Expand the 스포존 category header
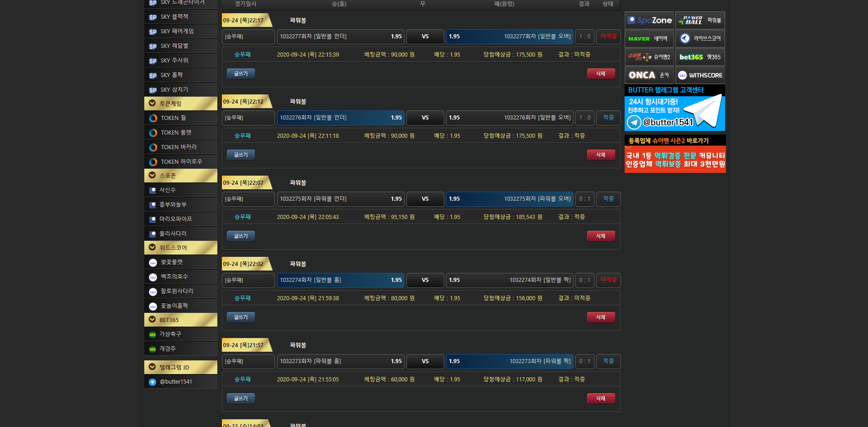This screenshot has width=868, height=427. tap(181, 176)
